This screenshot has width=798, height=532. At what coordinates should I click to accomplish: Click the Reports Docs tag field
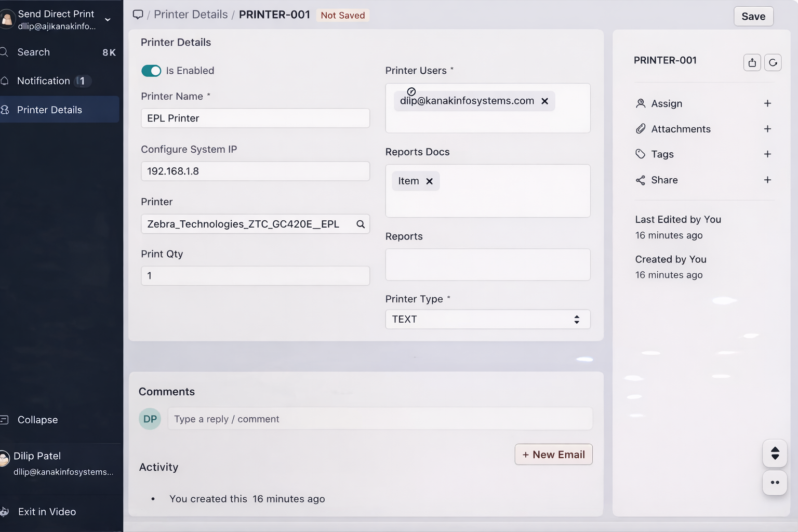pos(488,191)
